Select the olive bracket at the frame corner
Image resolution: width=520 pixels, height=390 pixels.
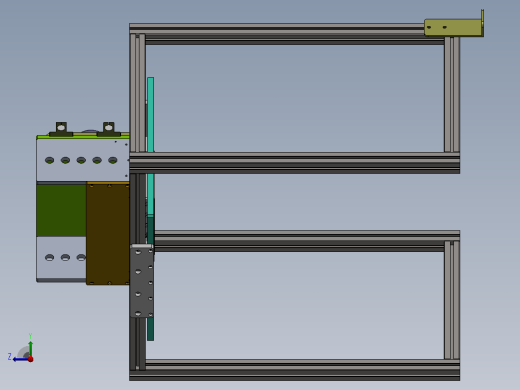point(454,27)
